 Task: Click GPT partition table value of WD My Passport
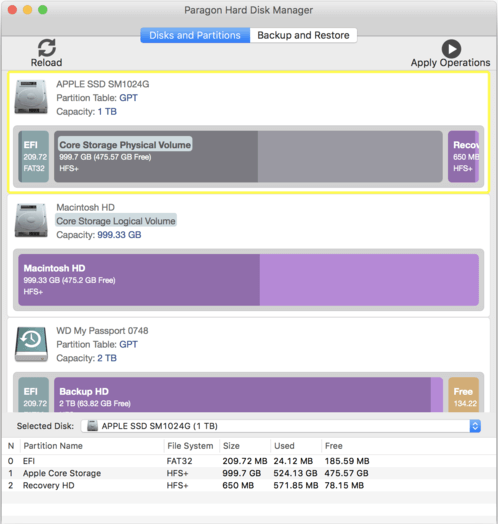[x=128, y=345]
